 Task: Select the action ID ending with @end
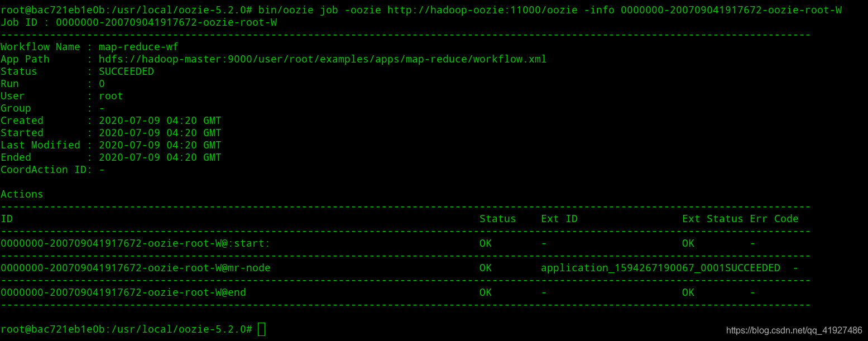[x=123, y=292]
